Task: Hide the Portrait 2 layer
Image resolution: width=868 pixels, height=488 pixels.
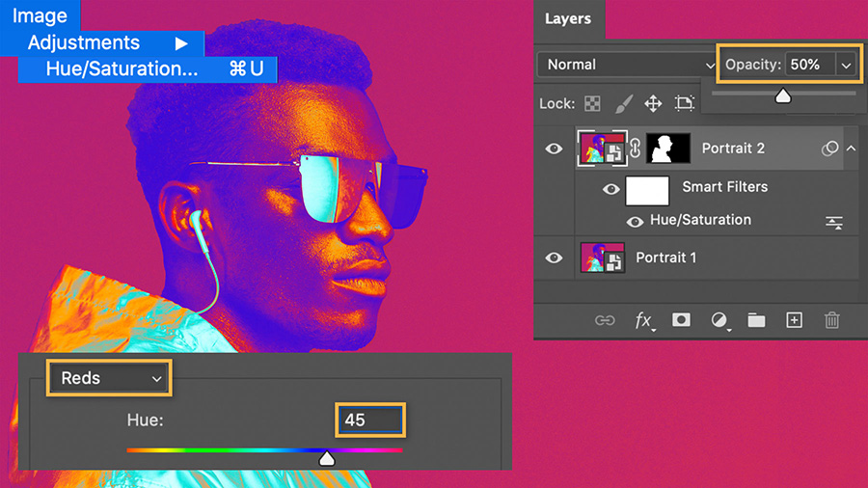Action: [x=554, y=149]
